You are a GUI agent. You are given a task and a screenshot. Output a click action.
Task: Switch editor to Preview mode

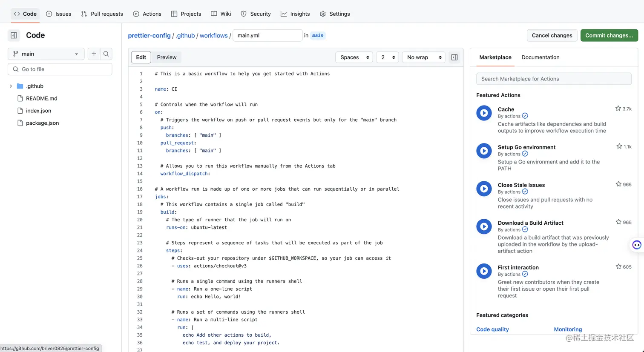click(x=167, y=57)
